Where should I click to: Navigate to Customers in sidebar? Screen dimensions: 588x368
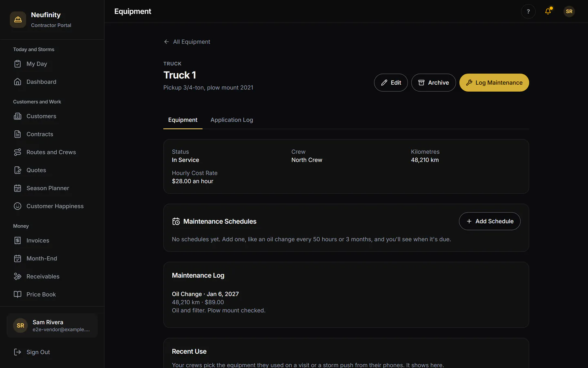click(52, 116)
